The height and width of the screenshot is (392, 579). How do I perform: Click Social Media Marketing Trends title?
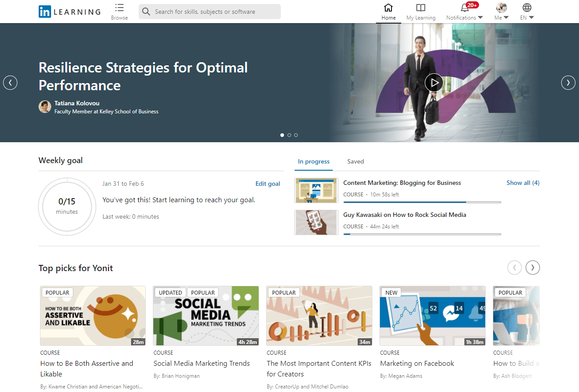point(202,363)
